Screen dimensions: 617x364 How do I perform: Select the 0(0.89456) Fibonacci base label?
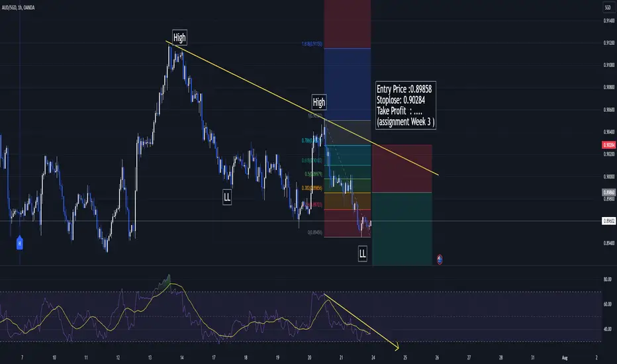point(315,232)
